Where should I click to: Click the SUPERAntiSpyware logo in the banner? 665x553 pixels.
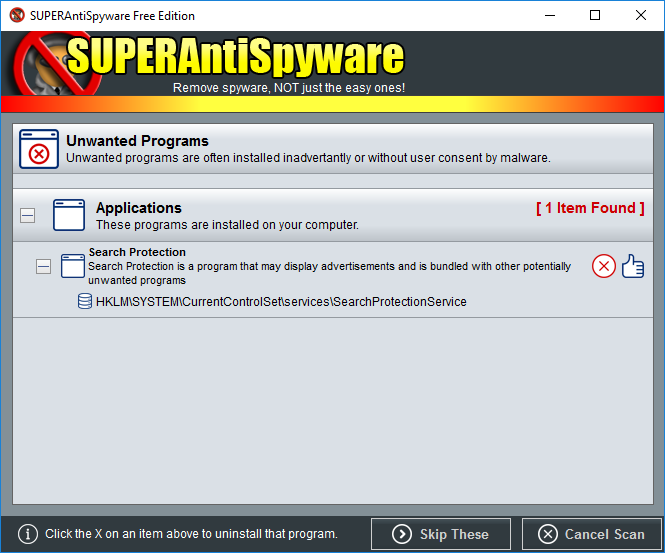tap(210, 63)
